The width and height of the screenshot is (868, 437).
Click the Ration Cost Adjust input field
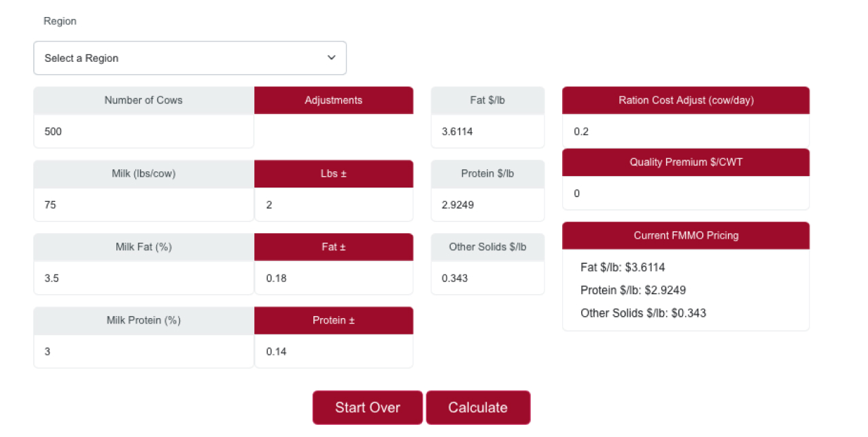coord(686,131)
